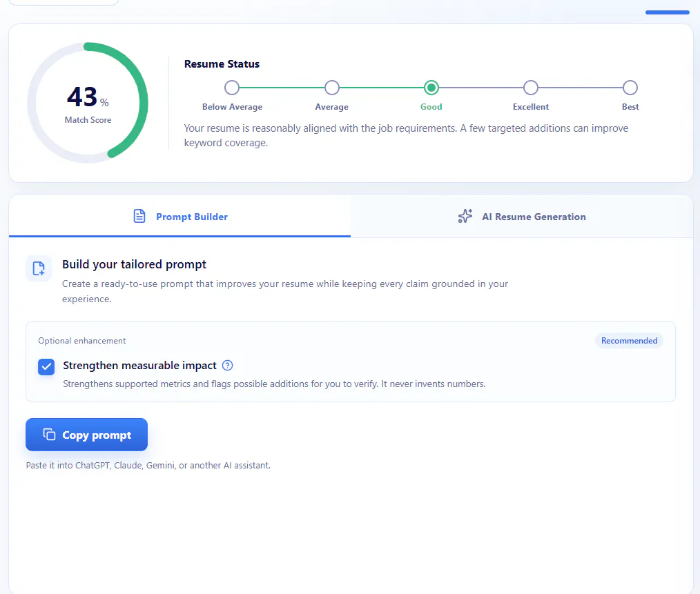Open the Prompt Builder tab
The height and width of the screenshot is (594, 700).
pos(179,217)
